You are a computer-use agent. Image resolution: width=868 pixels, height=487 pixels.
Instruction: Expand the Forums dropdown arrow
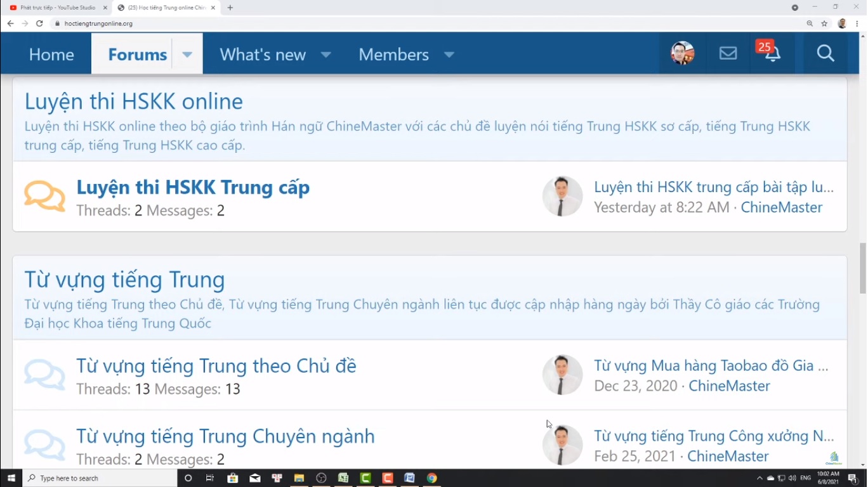187,55
